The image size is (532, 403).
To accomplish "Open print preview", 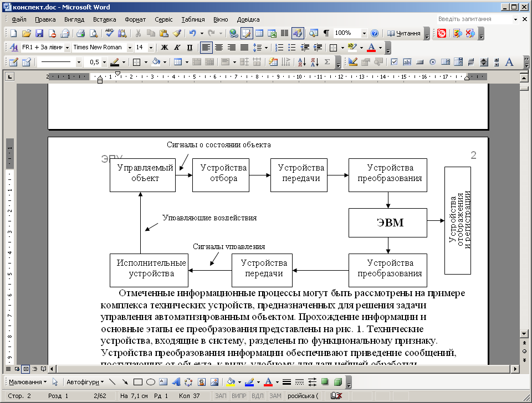I will [93, 33].
